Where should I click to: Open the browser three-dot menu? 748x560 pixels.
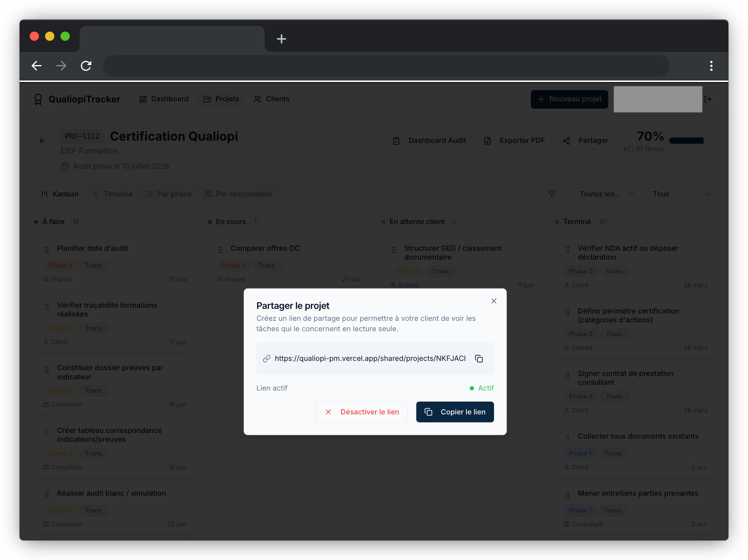click(711, 66)
